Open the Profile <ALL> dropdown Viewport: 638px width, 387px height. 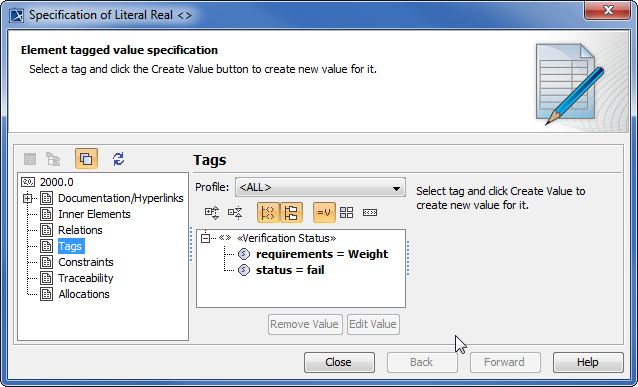pos(320,187)
